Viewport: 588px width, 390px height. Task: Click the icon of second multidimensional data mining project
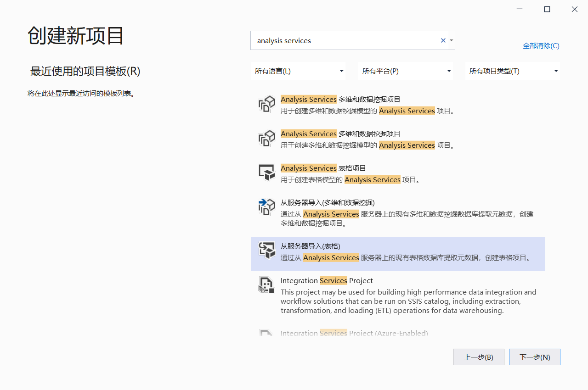click(x=267, y=139)
